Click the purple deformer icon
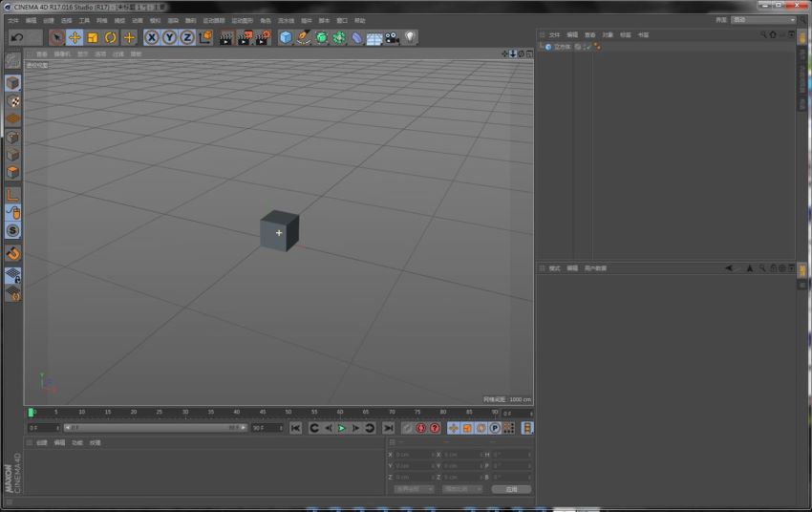Screen dimensions: 812x512 point(357,37)
